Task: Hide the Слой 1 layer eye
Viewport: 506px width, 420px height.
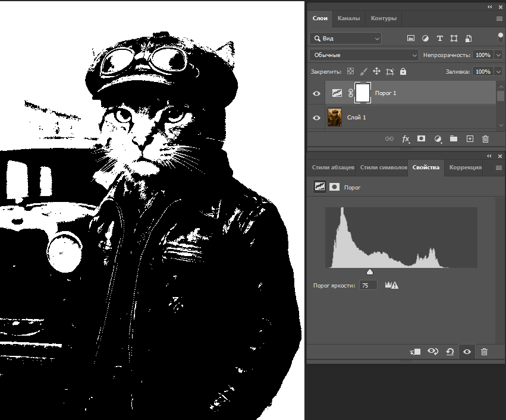Action: pos(316,118)
